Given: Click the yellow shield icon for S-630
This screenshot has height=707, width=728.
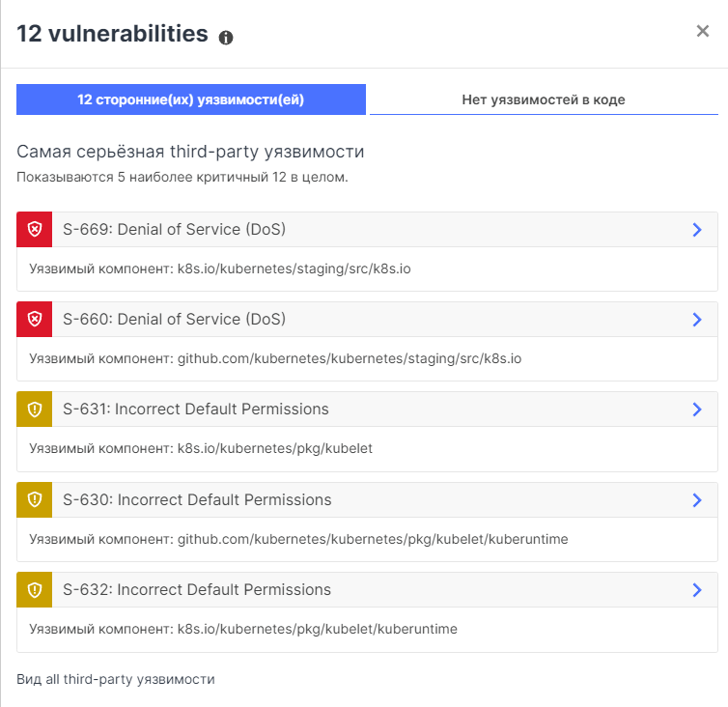Looking at the screenshot, I should coord(35,500).
